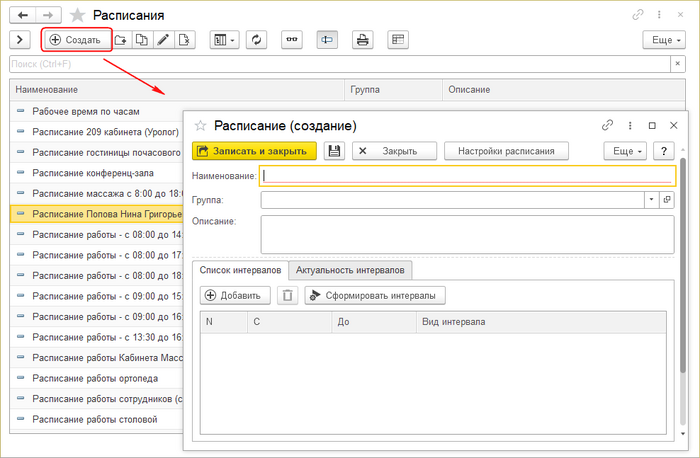Open Настройки расписания
The image size is (700, 458).
point(512,151)
